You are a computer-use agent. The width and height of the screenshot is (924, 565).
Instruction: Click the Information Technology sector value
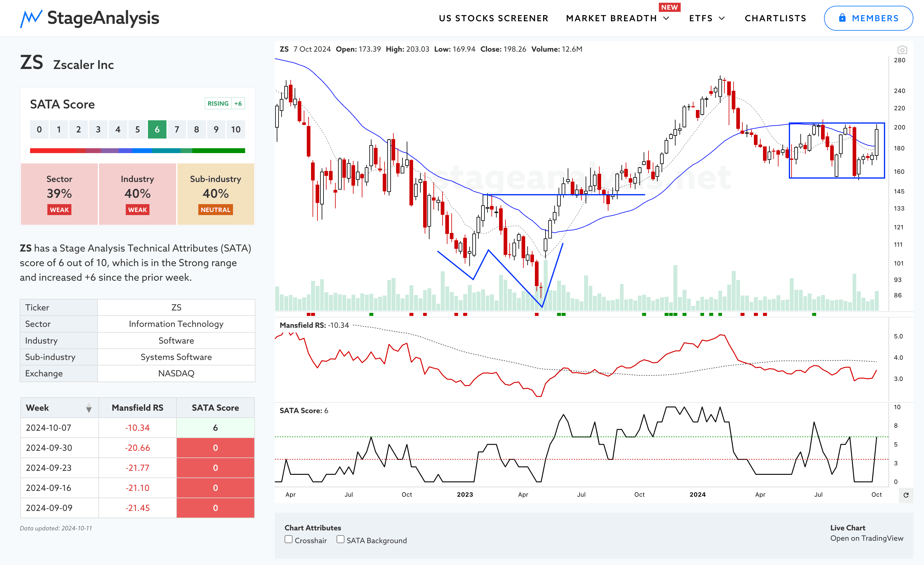coord(176,324)
